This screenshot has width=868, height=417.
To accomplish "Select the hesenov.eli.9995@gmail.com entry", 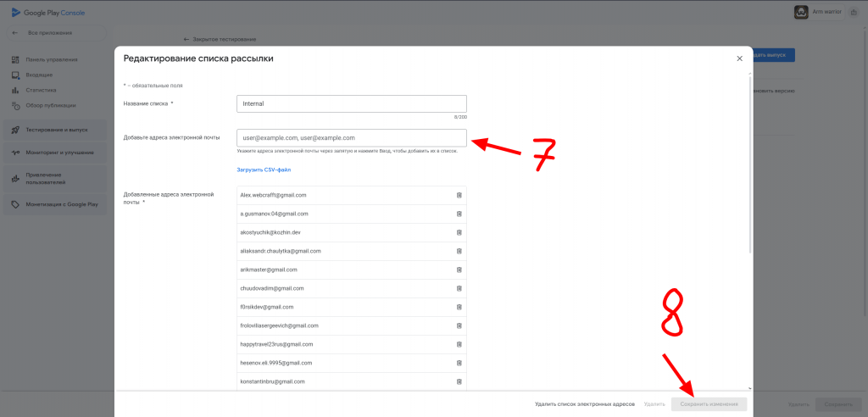I will [x=352, y=363].
